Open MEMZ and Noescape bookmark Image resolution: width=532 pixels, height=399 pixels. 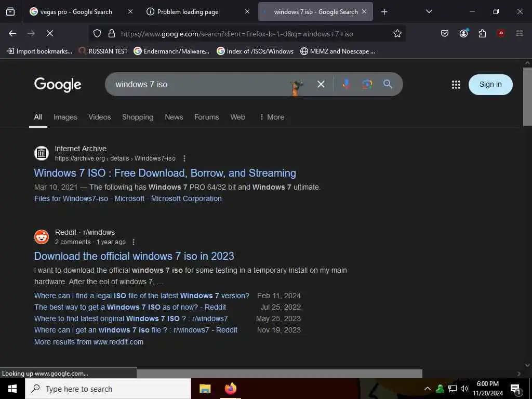tap(338, 51)
